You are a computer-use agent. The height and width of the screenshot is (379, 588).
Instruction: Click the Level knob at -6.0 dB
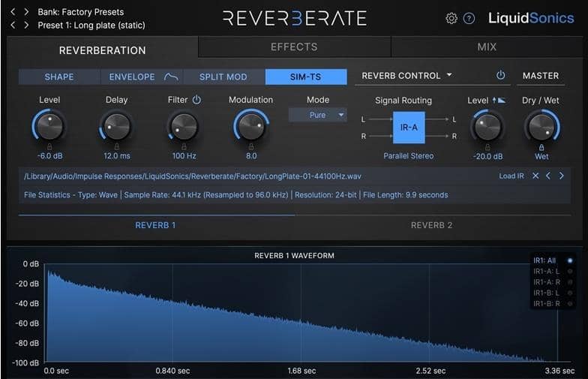[x=49, y=126]
